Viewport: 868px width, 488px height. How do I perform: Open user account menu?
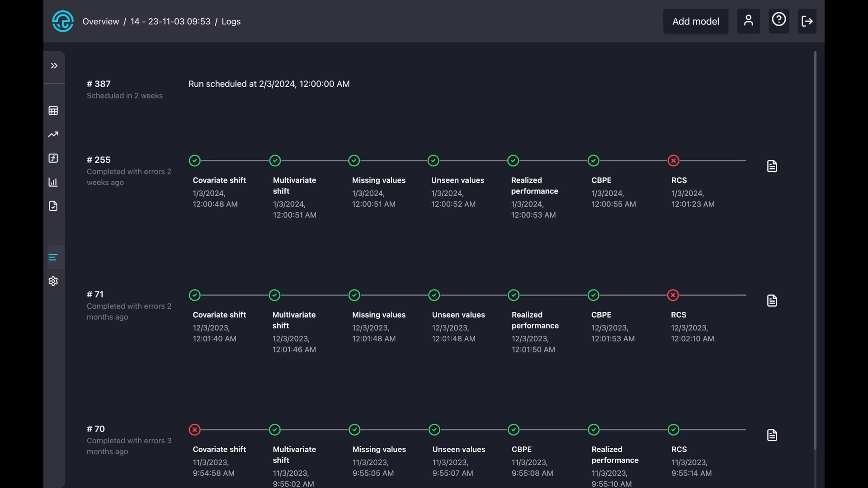pos(748,21)
